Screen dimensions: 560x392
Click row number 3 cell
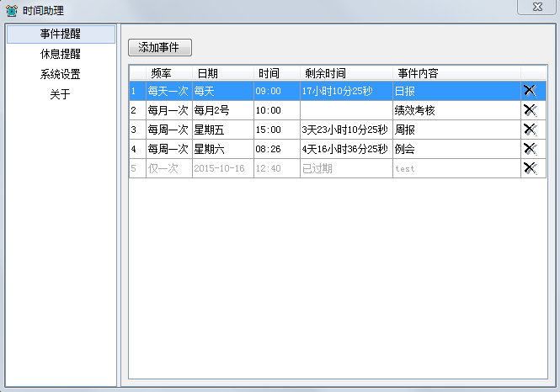click(x=137, y=130)
